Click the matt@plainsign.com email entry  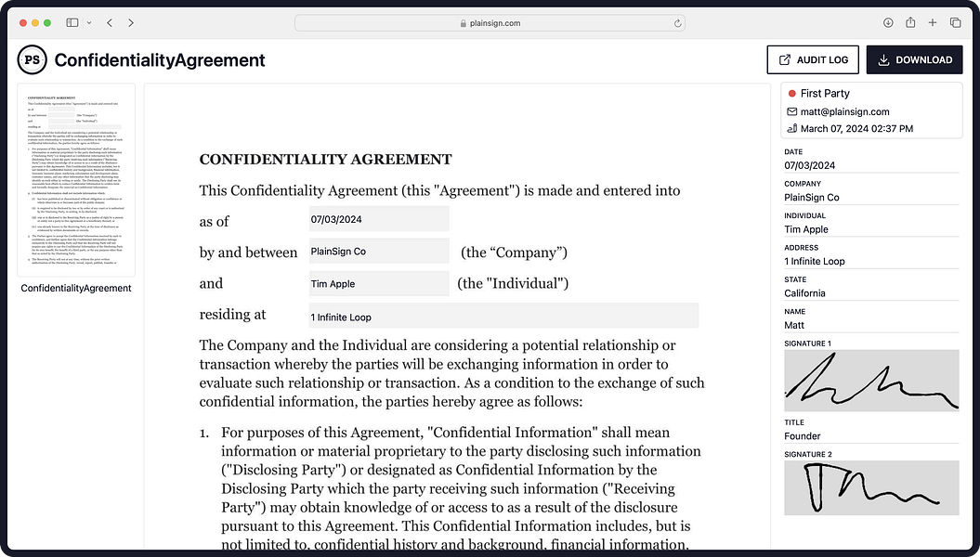coord(844,111)
